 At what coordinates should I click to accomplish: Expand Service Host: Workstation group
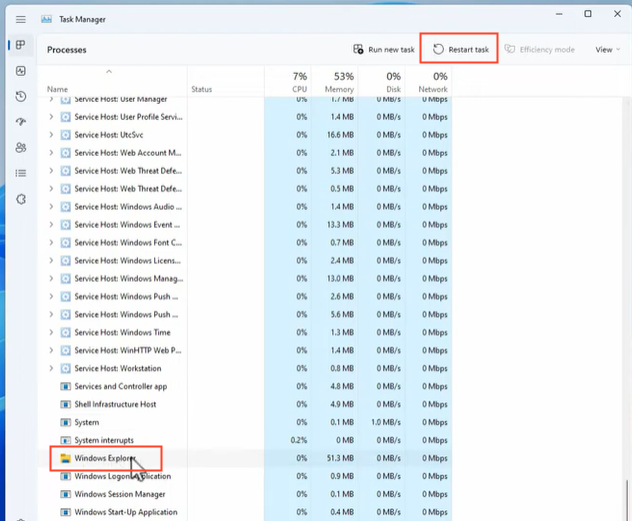click(52, 369)
